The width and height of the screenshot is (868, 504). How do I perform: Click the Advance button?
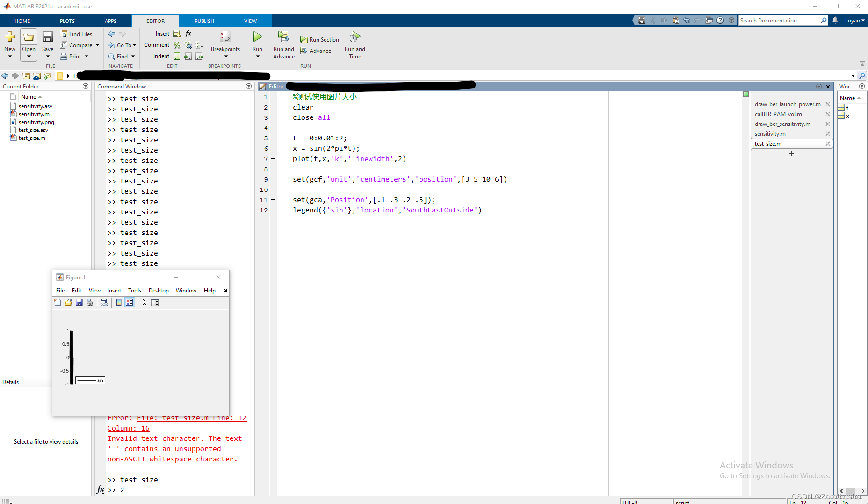[x=316, y=51]
